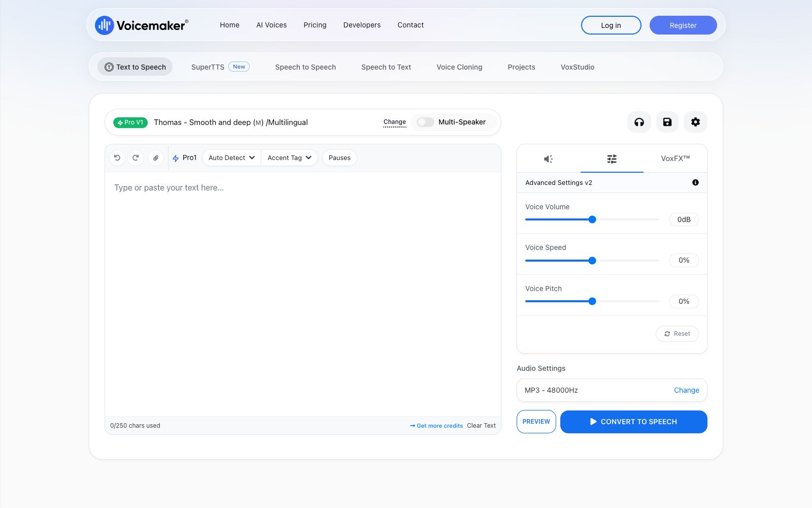Undo the last text edit

[117, 158]
